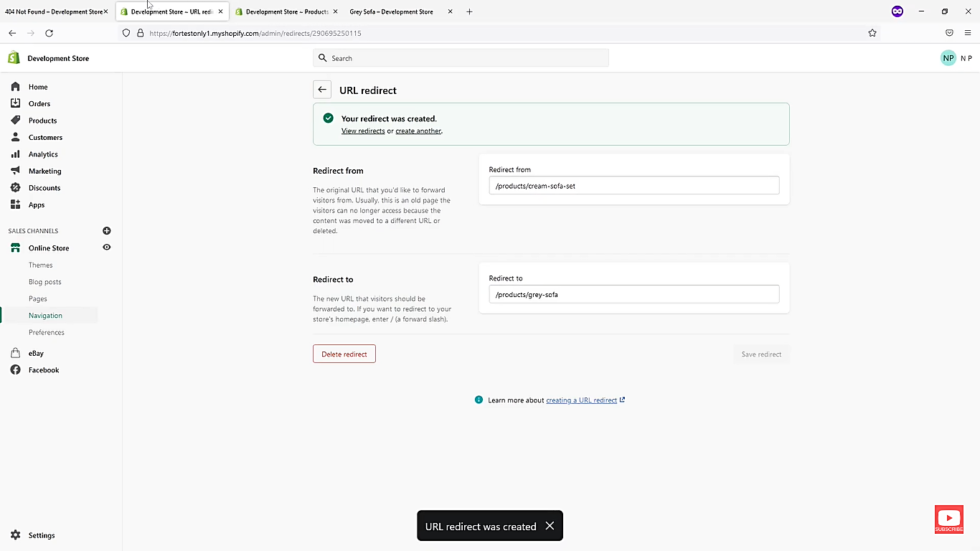Open the browser hamburger menu

tap(968, 33)
